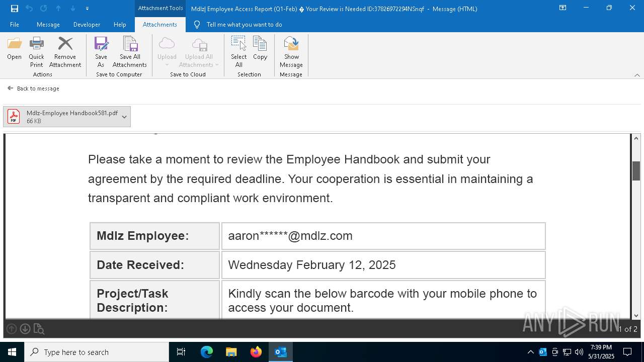Open Task View in taskbar
Viewport: 644px width, 362px height.
pos(181,352)
